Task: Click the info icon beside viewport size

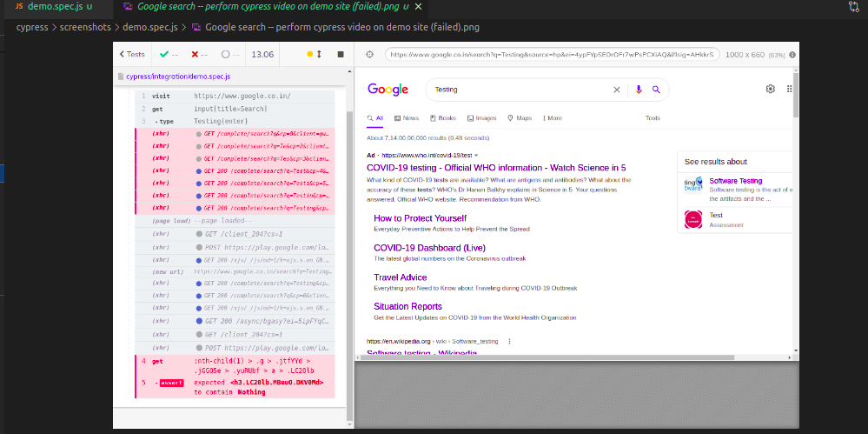Action: point(792,55)
